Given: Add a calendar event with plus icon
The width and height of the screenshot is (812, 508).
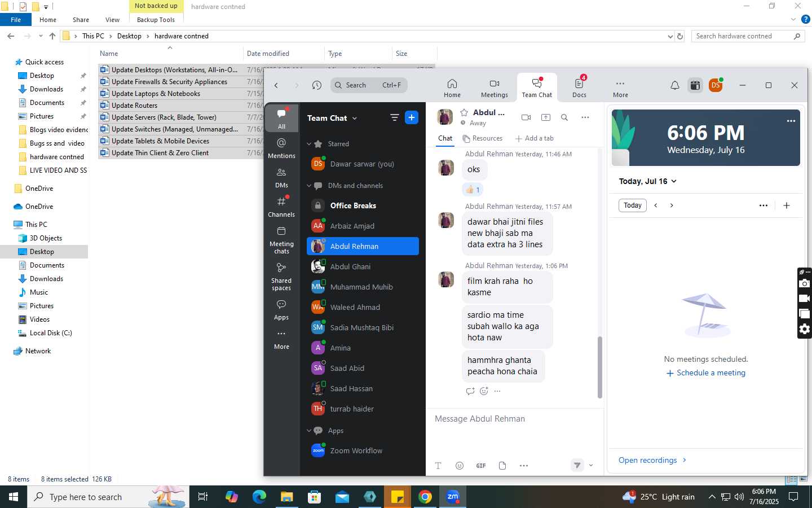Looking at the screenshot, I should [x=787, y=205].
